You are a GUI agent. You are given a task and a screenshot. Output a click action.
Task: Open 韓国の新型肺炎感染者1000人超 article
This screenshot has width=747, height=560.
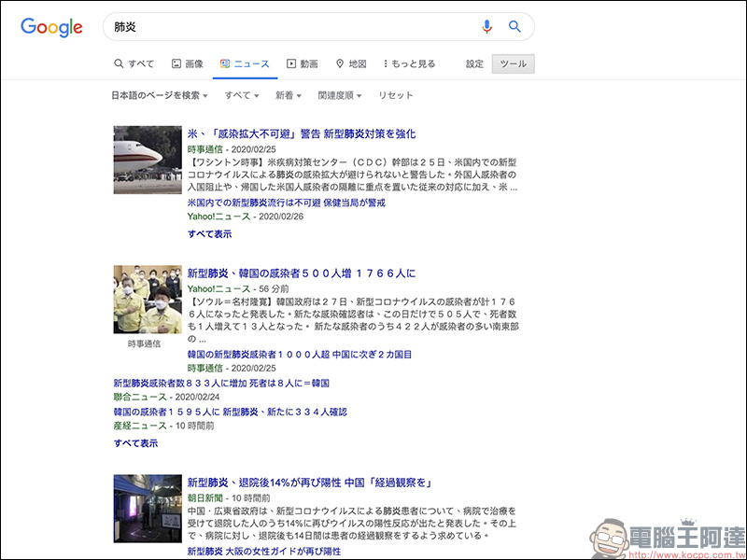[300, 355]
